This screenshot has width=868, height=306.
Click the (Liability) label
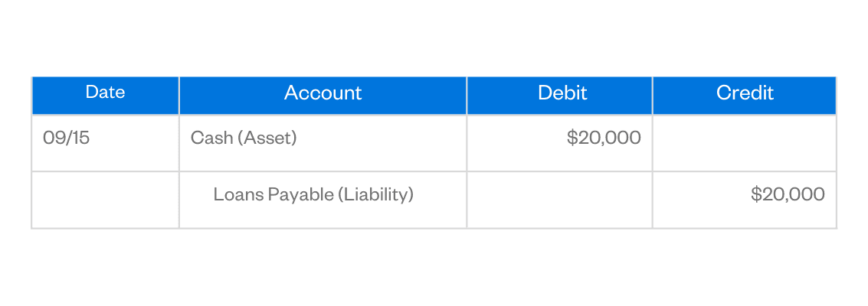375,195
